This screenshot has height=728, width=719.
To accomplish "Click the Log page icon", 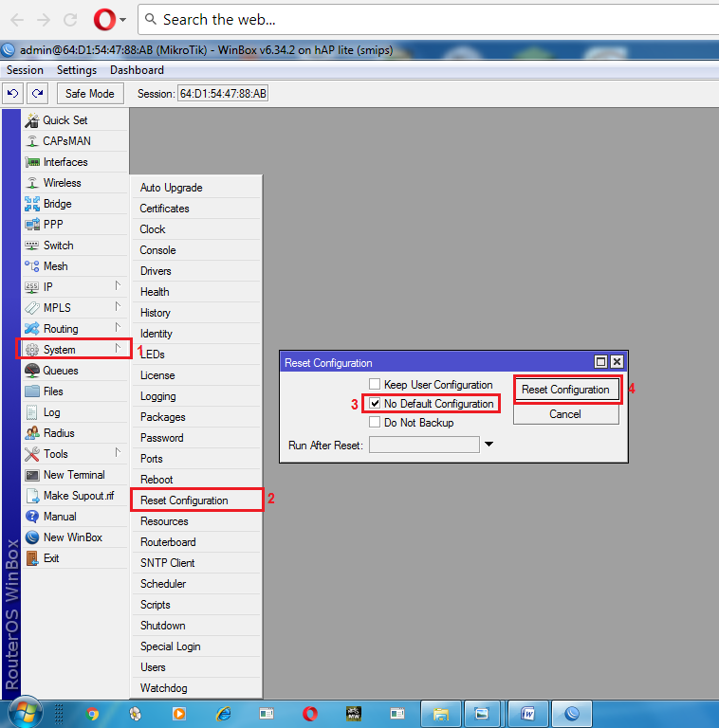I will coord(32,412).
